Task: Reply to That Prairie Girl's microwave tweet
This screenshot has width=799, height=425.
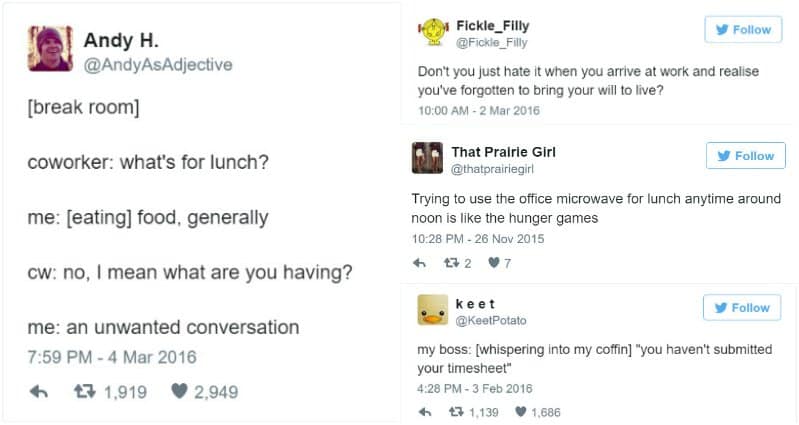Action: pos(421,264)
